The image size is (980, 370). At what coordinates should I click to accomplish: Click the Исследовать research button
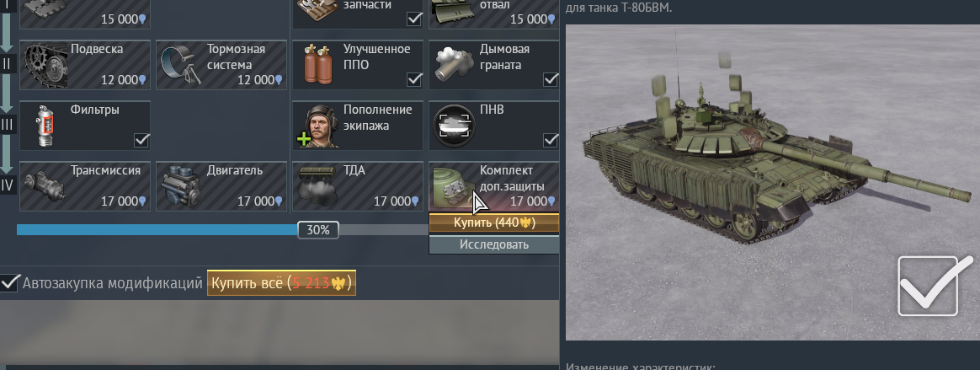click(x=493, y=244)
